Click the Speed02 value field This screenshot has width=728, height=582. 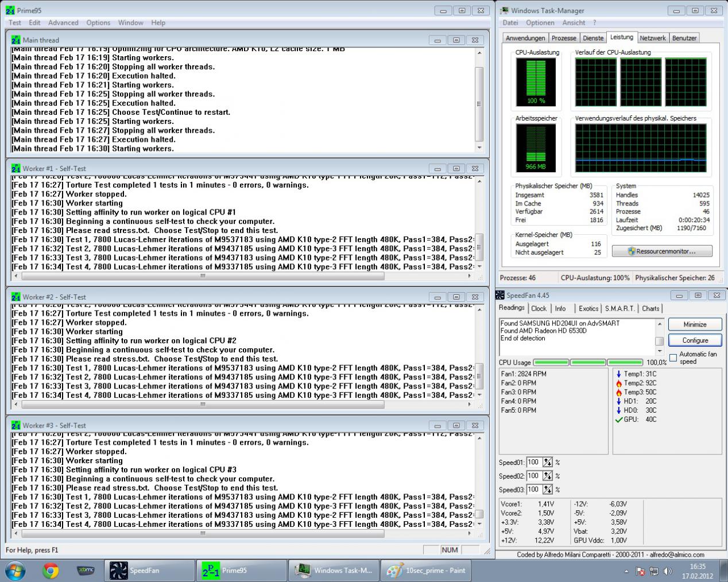(534, 476)
